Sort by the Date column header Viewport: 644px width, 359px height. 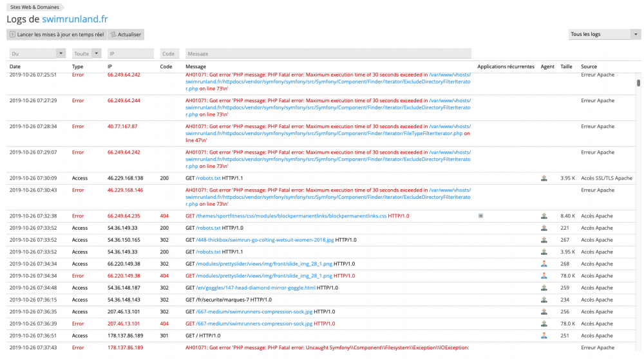pos(15,66)
